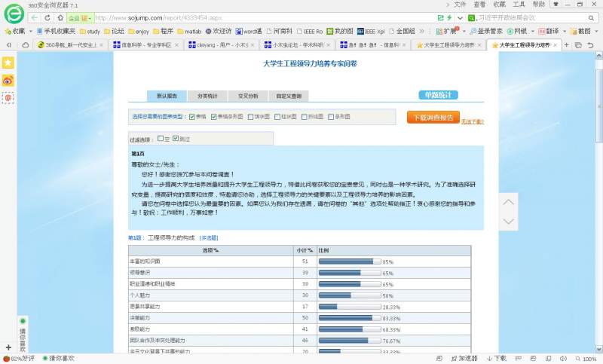Image resolution: width=603 pixels, height=364 pixels.
Task: Go to the browser home page icon
Action: click(60, 18)
